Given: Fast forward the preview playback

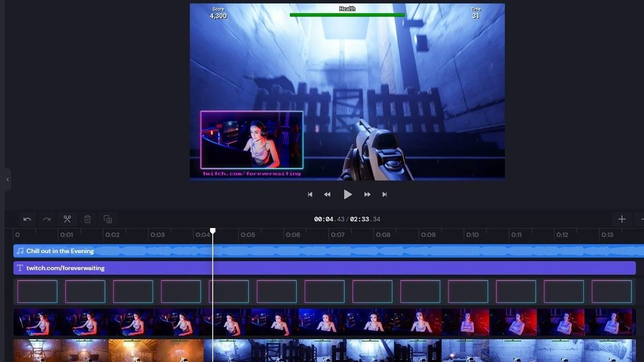Looking at the screenshot, I should point(369,194).
